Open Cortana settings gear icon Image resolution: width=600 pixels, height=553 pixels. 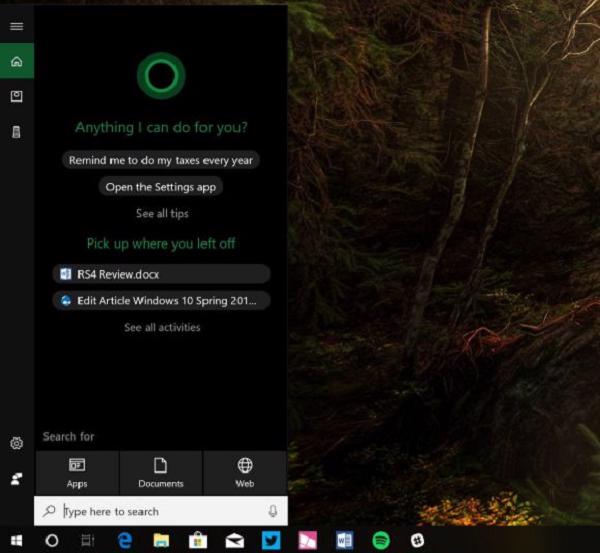click(x=16, y=443)
